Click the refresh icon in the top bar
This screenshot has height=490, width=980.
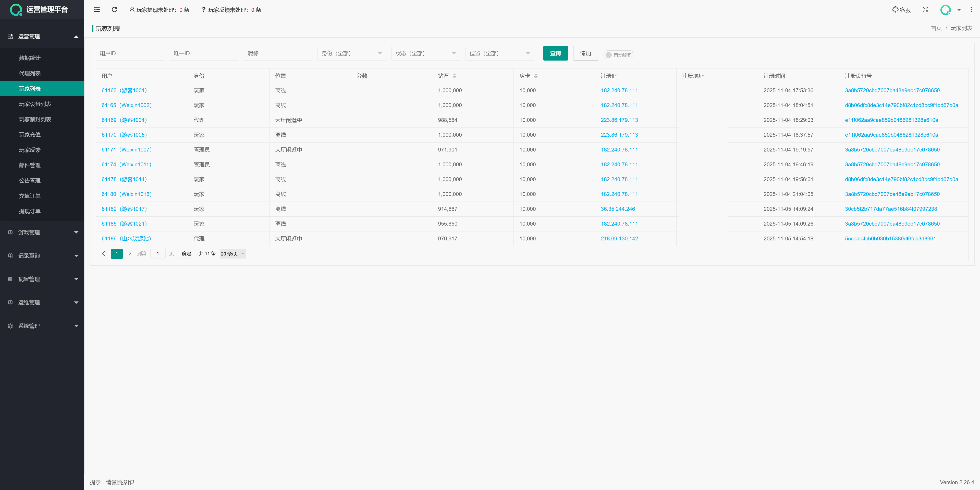(x=115, y=9)
